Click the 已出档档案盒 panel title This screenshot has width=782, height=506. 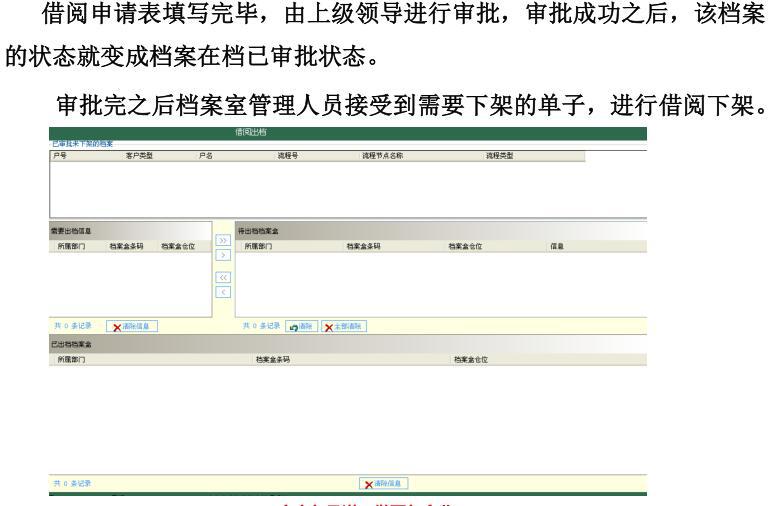tap(71, 344)
